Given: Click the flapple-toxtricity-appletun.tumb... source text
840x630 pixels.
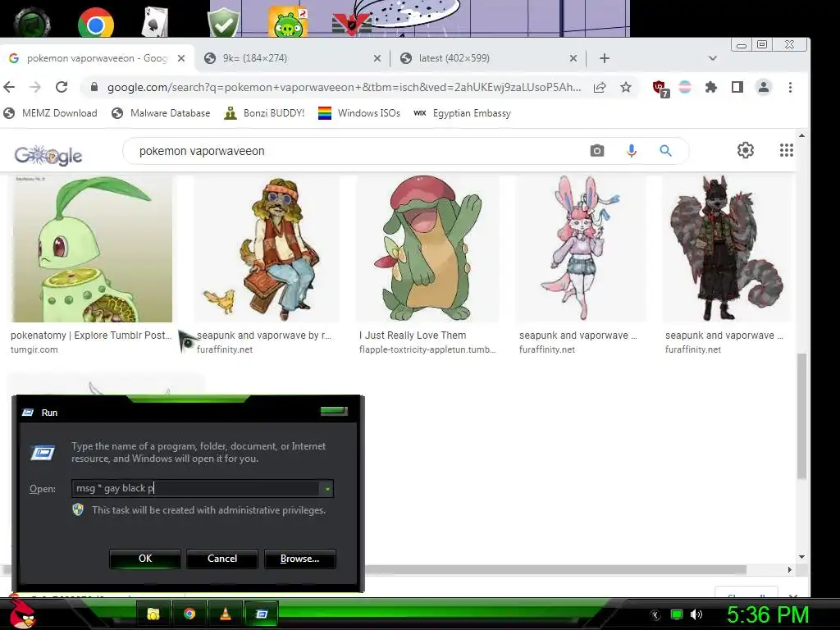Looking at the screenshot, I should pyautogui.click(x=427, y=349).
